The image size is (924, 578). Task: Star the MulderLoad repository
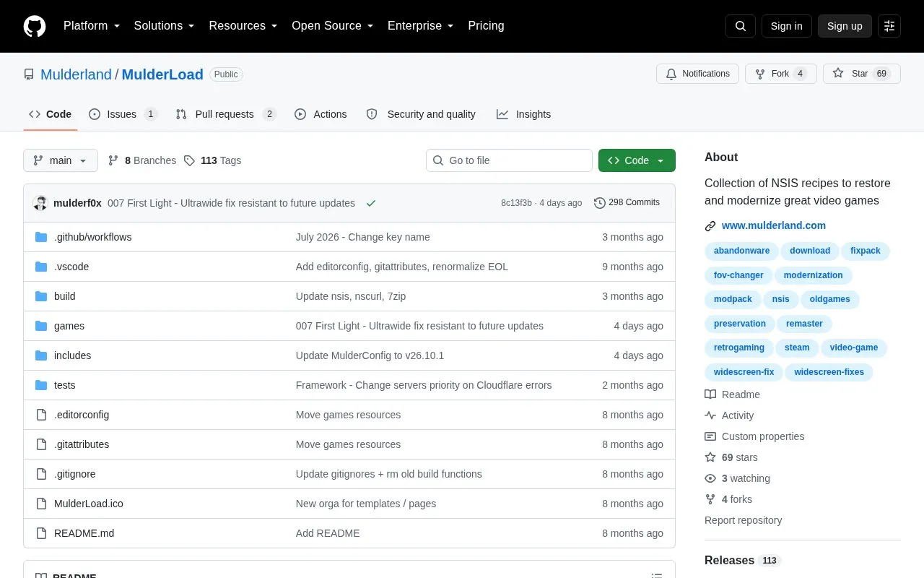point(862,74)
